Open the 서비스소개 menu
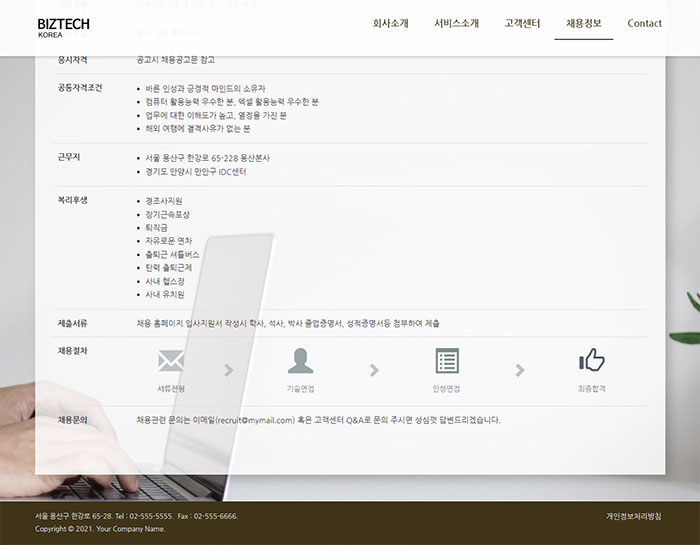 tap(456, 23)
